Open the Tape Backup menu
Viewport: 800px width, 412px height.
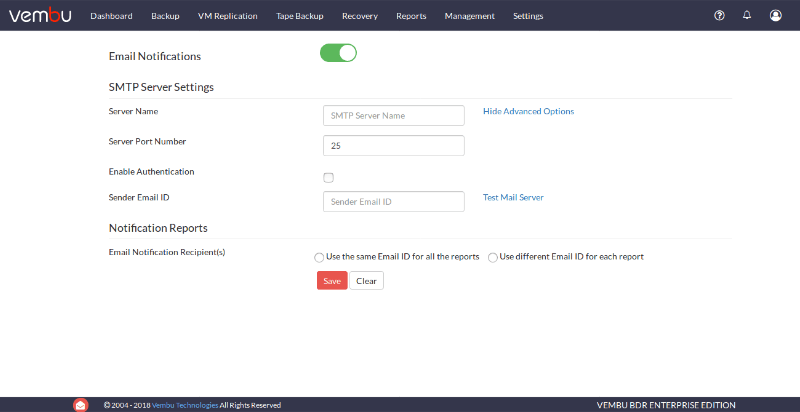click(x=299, y=16)
